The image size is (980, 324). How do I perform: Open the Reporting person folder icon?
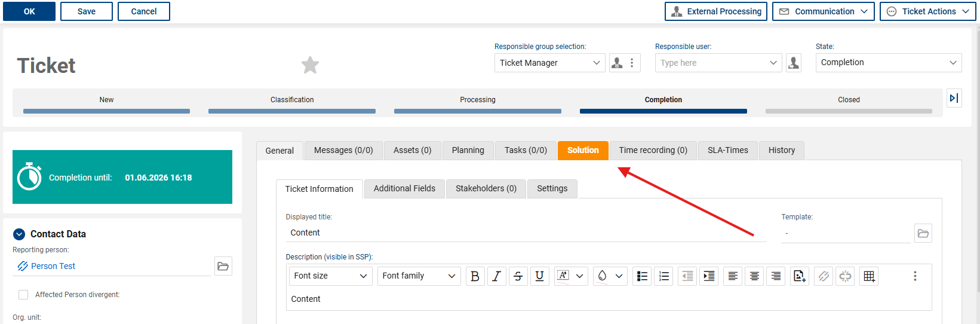coord(223,266)
